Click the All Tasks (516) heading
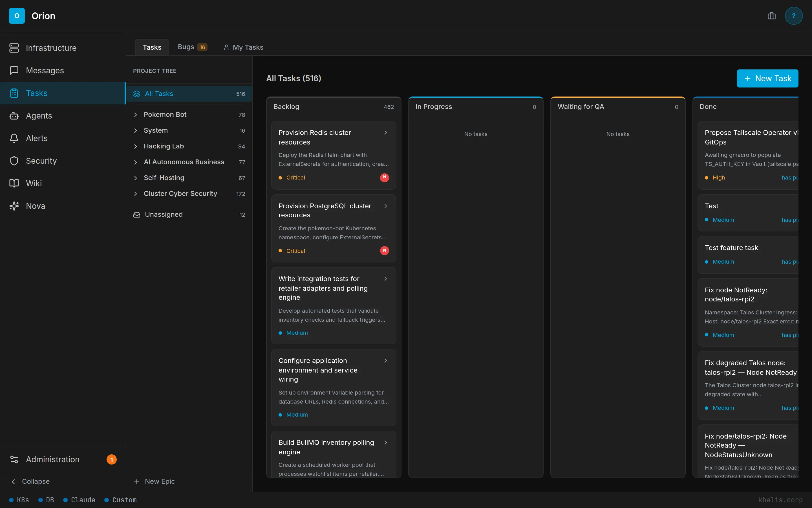This screenshot has width=812, height=508. [294, 78]
